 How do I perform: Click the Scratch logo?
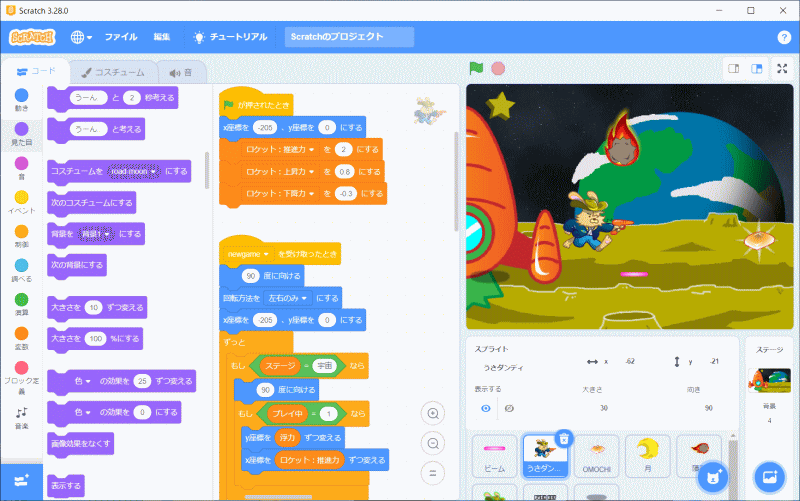pyautogui.click(x=32, y=37)
